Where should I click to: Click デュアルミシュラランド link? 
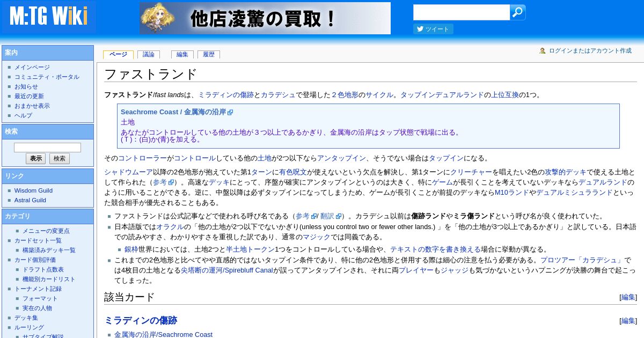click(574, 193)
